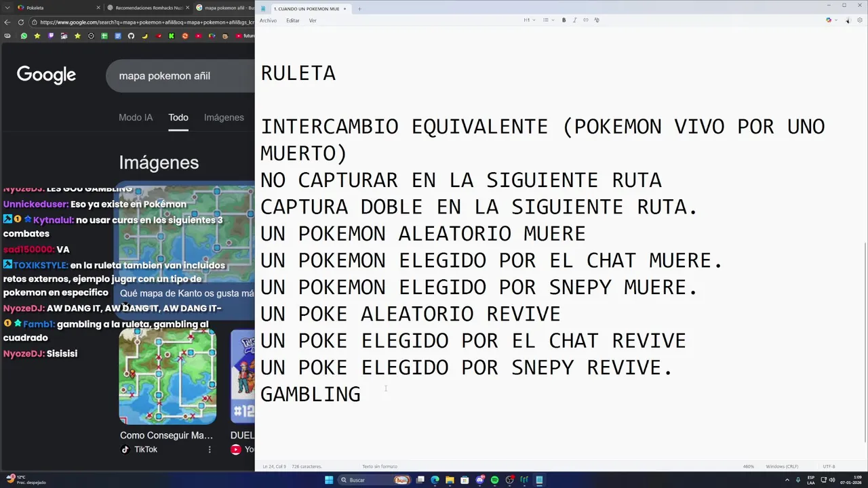Show hidden system tray icons
The width and height of the screenshot is (868, 488).
click(x=787, y=480)
